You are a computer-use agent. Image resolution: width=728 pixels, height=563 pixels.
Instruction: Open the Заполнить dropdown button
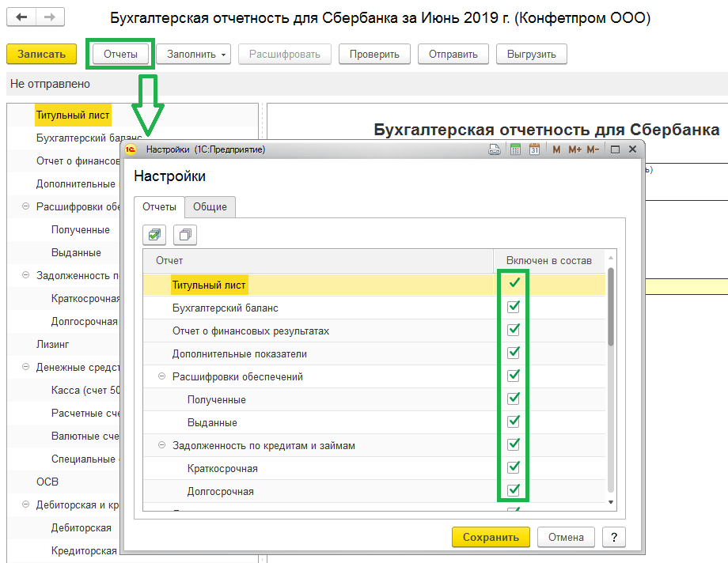[x=192, y=55]
